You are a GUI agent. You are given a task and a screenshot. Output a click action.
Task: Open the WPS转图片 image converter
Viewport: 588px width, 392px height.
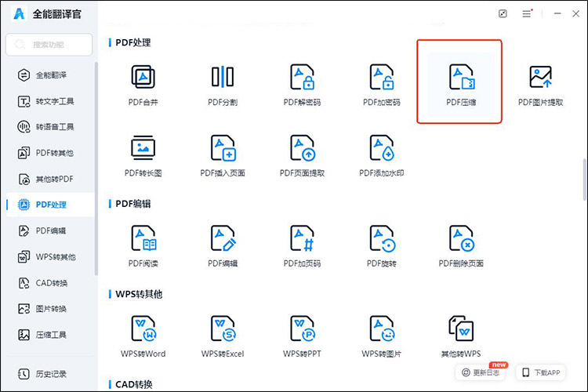pos(381,337)
